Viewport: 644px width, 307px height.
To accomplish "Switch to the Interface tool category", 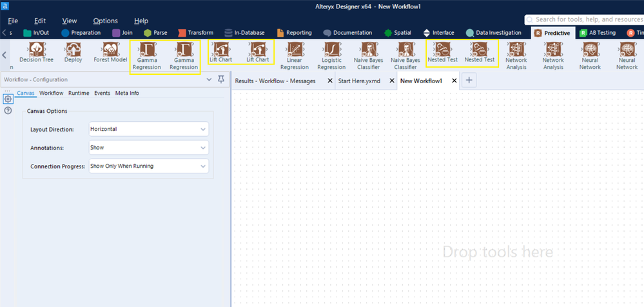I will (438, 32).
